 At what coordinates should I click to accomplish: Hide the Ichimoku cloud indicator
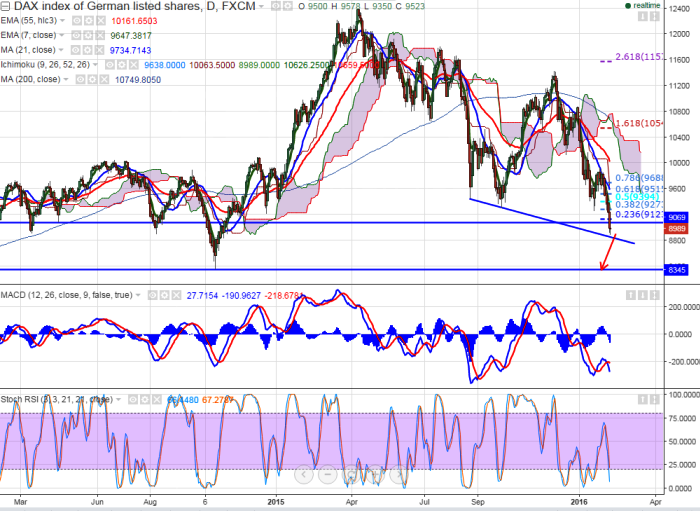[110, 65]
